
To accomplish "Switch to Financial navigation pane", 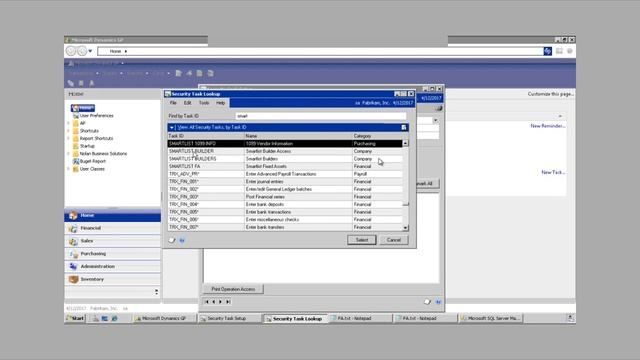I will tap(113, 228).
